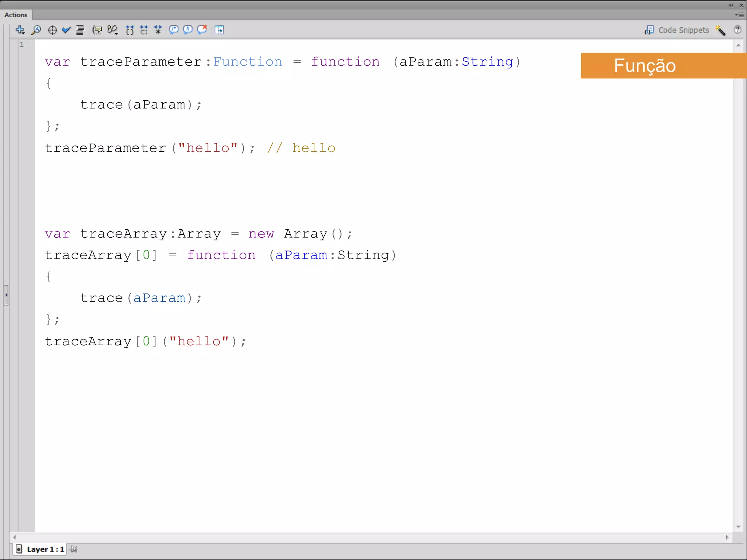The width and height of the screenshot is (747, 560).
Task: Open the Find magnifier tool
Action: coord(36,30)
